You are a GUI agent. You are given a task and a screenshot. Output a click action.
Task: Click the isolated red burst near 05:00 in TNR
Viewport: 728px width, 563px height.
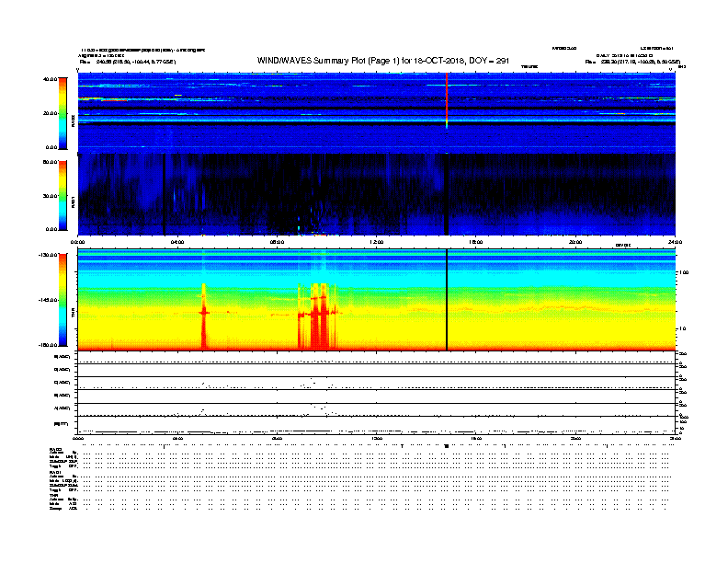[x=203, y=316]
